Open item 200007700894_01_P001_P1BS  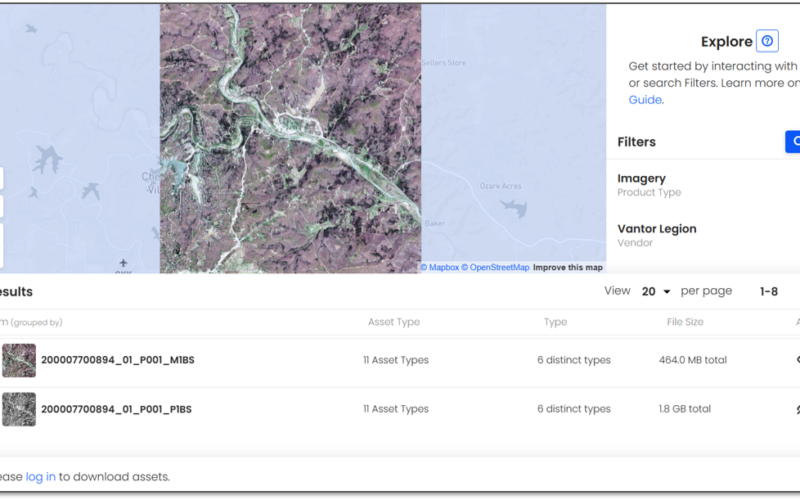click(116, 409)
